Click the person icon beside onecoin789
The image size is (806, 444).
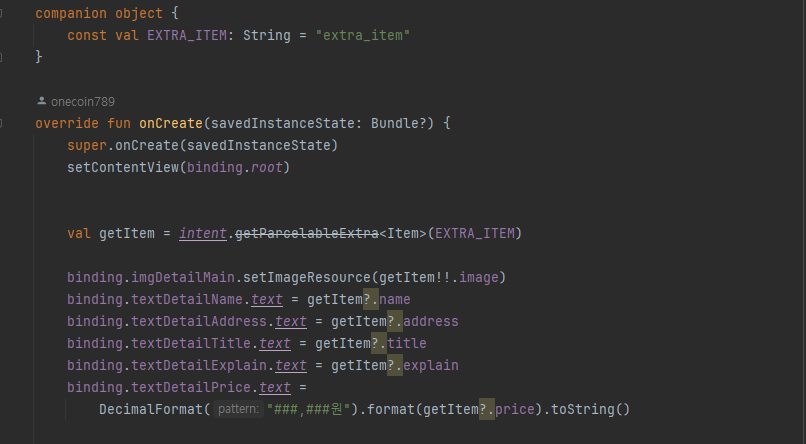42,101
